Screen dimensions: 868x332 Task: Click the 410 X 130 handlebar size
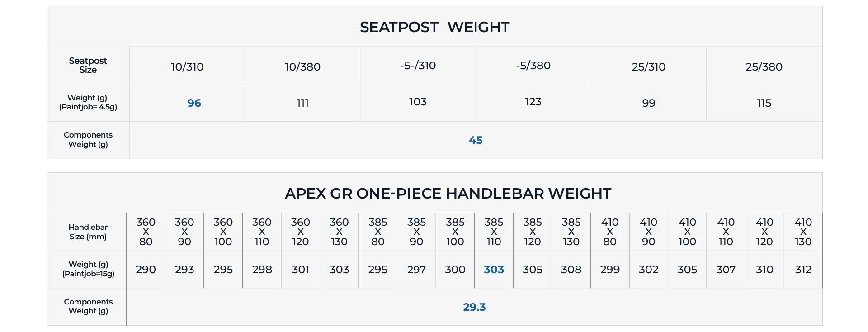coord(803,232)
